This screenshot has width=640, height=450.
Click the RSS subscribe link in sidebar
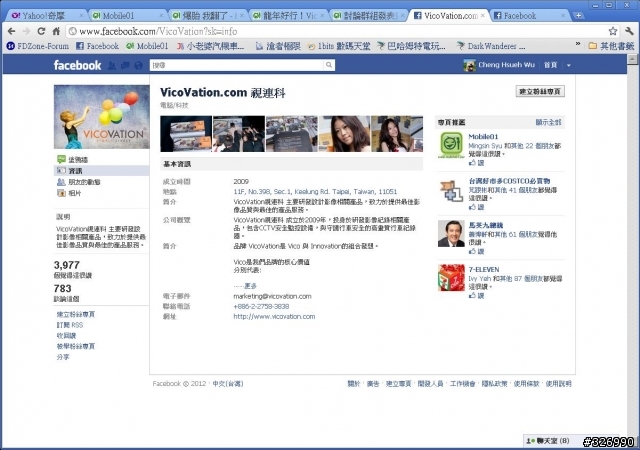click(x=70, y=325)
